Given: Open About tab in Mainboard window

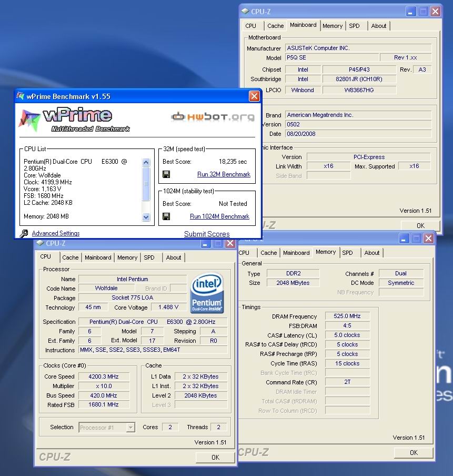Looking at the screenshot, I should 379,26.
